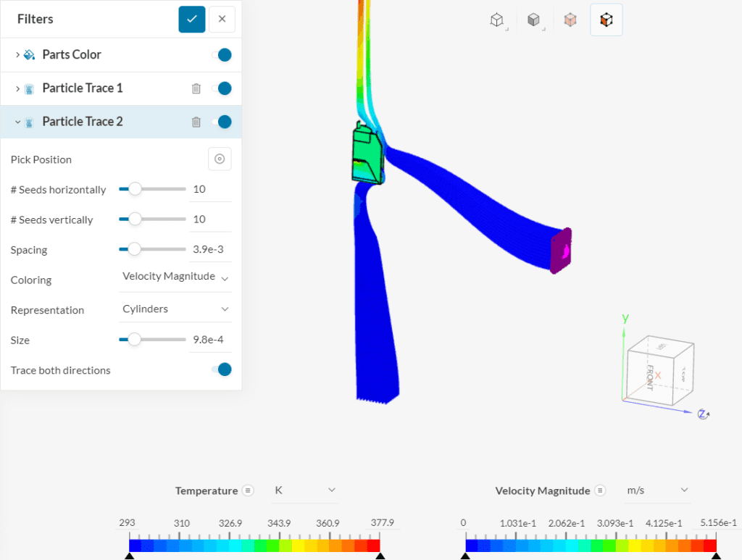Open the temperature unit selector showing K
Screen dimensions: 742x560
click(305, 490)
